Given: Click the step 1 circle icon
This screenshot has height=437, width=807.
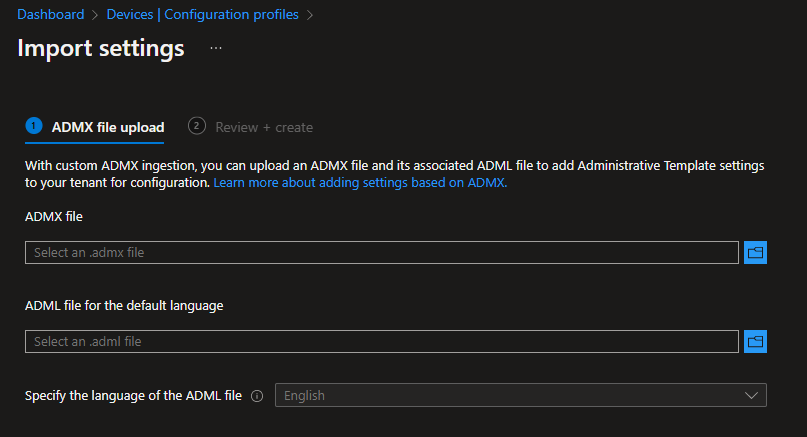Looking at the screenshot, I should point(34,126).
